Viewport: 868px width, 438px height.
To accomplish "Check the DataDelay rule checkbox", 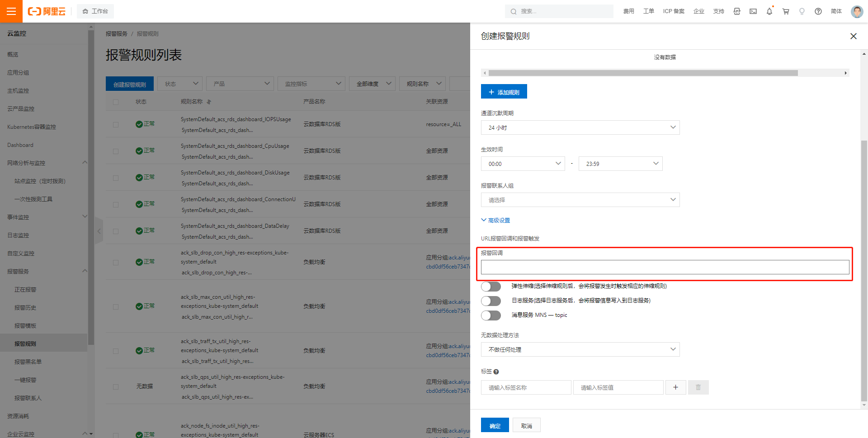I will [116, 231].
